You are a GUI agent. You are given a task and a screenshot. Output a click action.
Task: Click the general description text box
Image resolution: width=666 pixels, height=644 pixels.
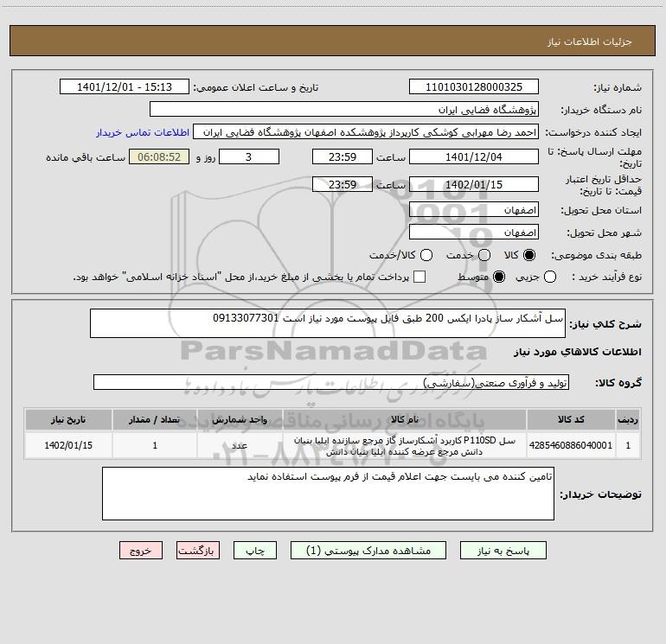pyautogui.click(x=328, y=323)
